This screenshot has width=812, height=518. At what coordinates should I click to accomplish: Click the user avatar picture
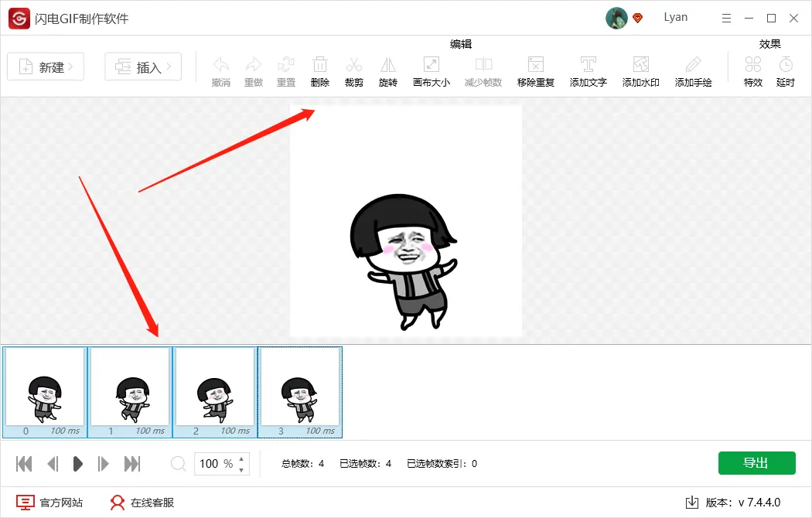(616, 18)
